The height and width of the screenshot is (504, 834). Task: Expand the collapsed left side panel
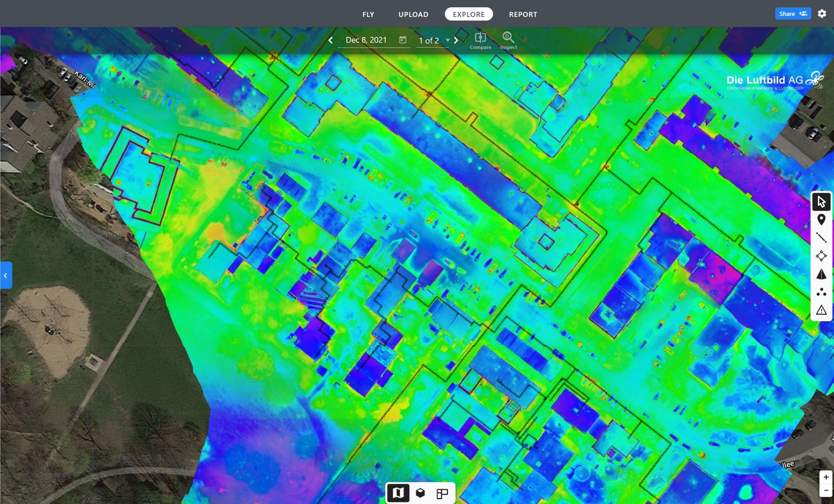tap(6, 275)
